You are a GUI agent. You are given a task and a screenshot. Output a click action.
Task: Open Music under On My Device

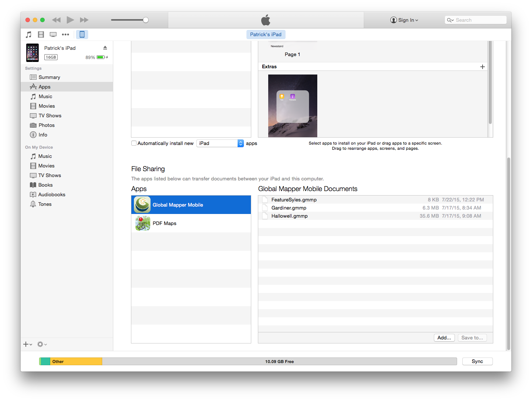(67, 156)
